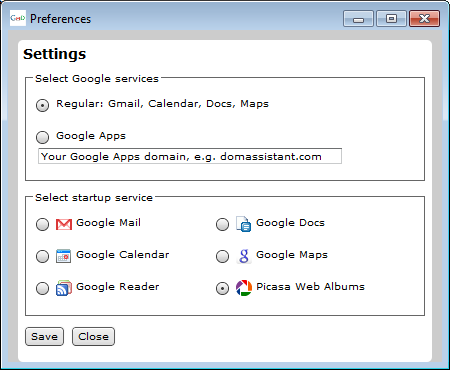450x370 pixels.
Task: Click the Google Calendar icon
Action: click(x=63, y=256)
